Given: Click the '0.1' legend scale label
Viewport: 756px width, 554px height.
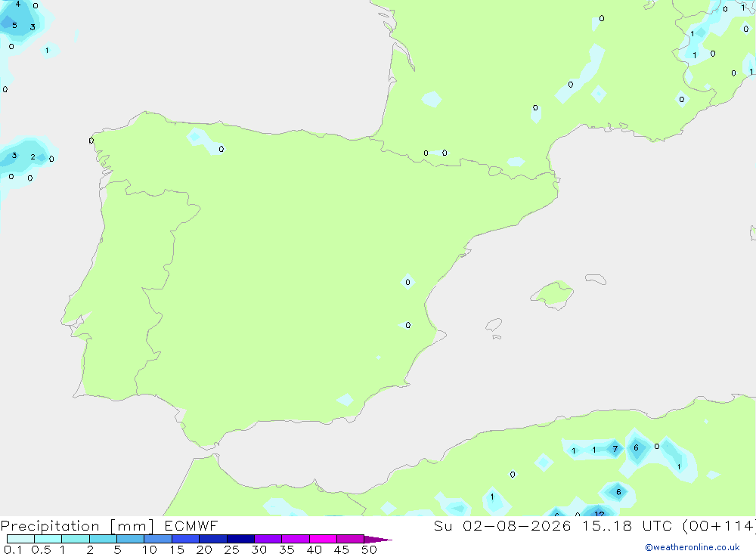Looking at the screenshot, I should coord(13,549).
